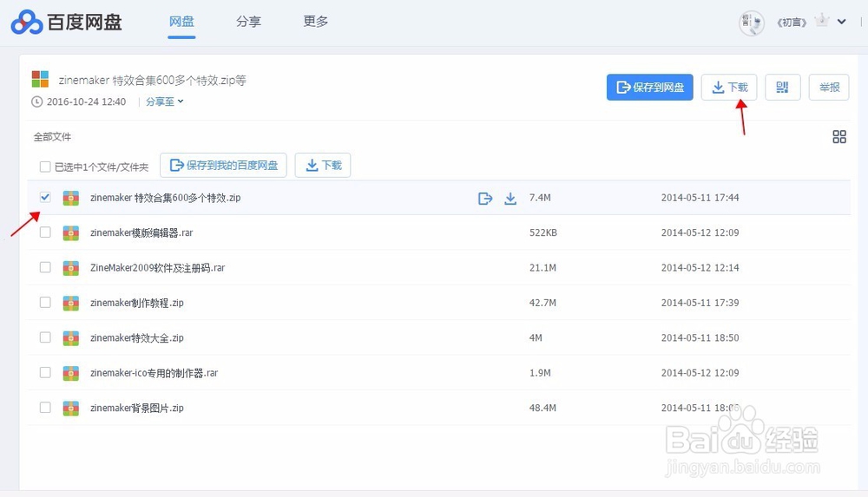Click archive icon of zinemaker制作教程.zip
The image size is (868, 497).
click(x=71, y=303)
